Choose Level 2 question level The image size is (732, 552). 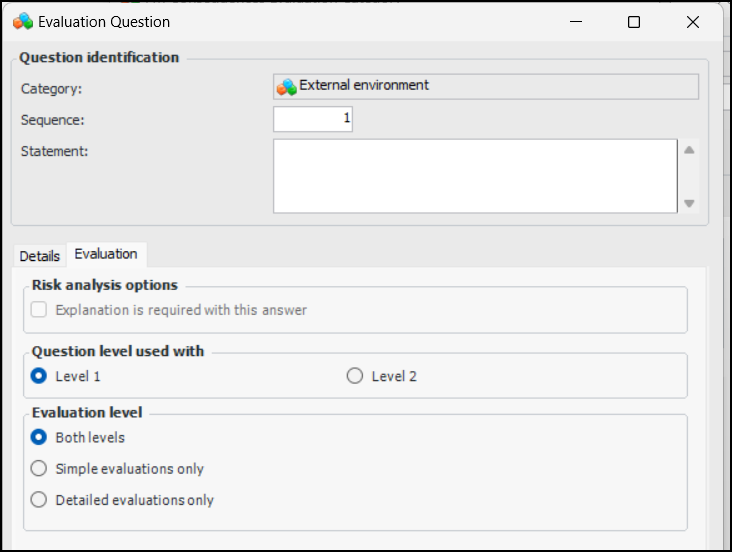pos(355,377)
